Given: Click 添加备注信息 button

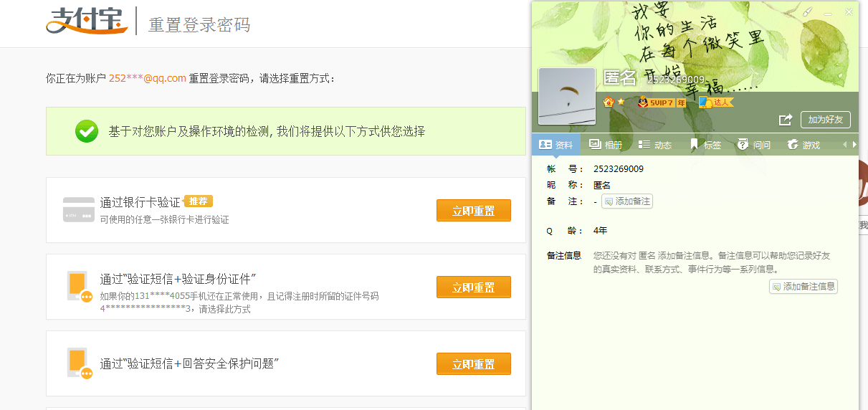Looking at the screenshot, I should tap(803, 287).
